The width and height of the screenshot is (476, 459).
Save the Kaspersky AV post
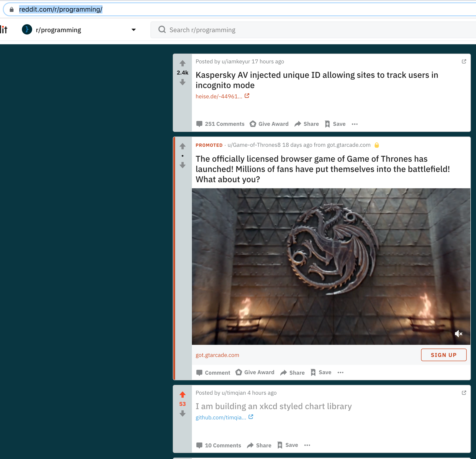coord(335,124)
